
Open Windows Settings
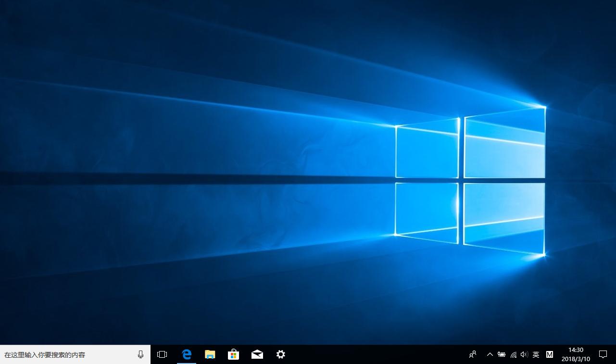(x=280, y=354)
